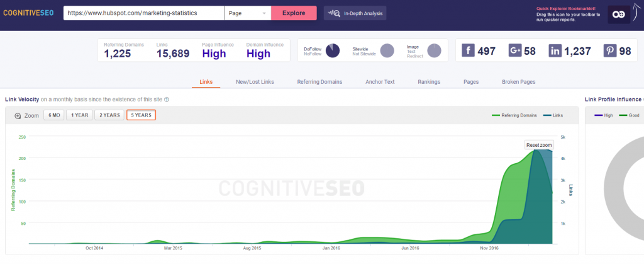Screen dimensions: 644x264
Task: Switch to the New/Lost Links tab
Action: pyautogui.click(x=255, y=82)
